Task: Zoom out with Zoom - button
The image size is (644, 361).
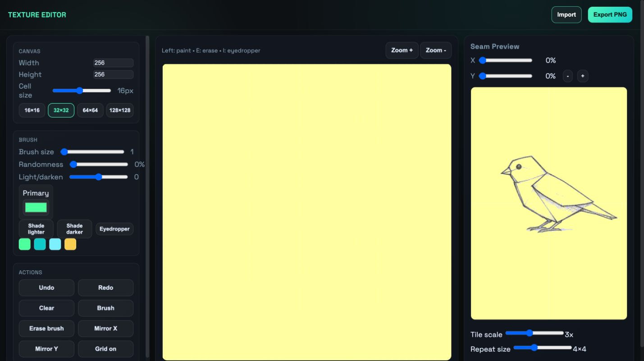Action: (436, 50)
